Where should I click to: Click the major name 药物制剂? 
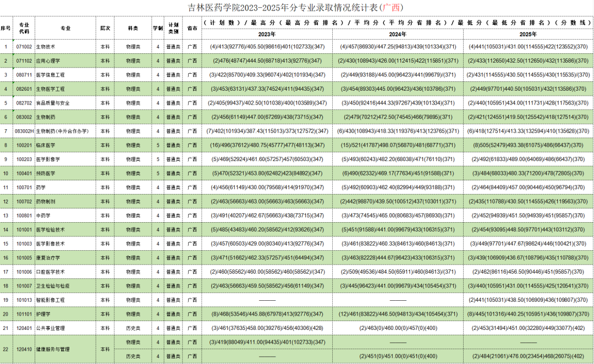pos(46,201)
